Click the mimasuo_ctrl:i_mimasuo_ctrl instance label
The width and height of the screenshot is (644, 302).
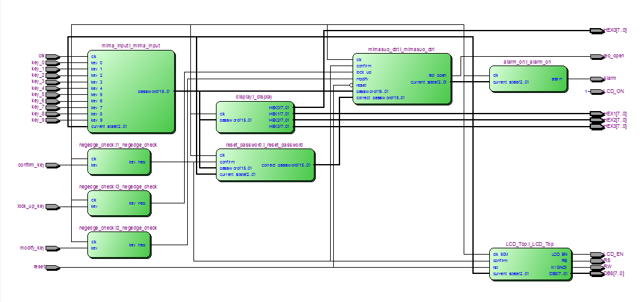tap(401, 49)
